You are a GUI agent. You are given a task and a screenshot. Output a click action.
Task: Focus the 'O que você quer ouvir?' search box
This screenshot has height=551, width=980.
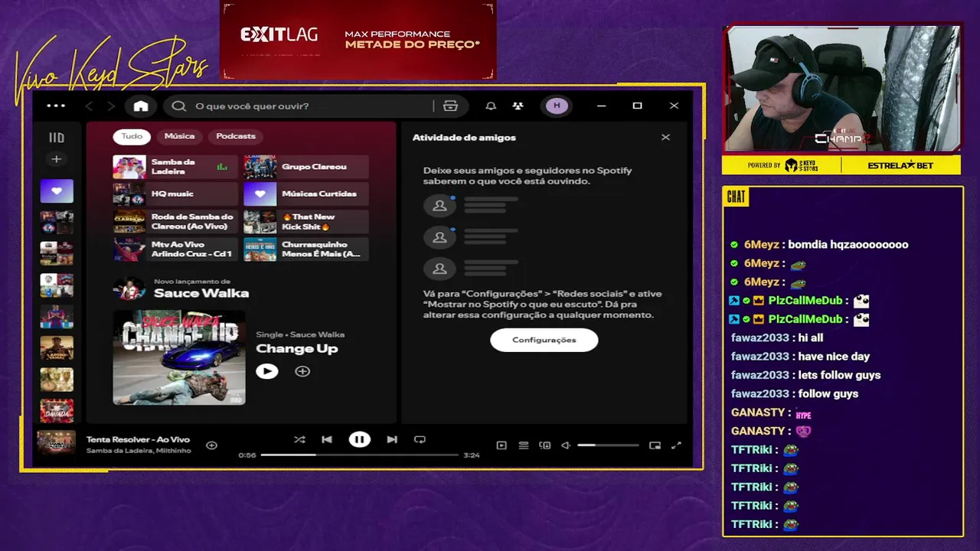[x=314, y=106]
